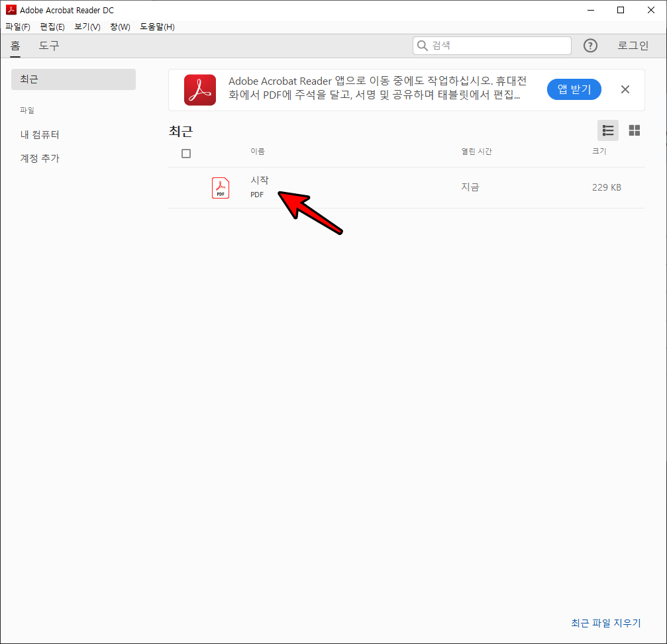Viewport: 667px width, 644px height.
Task: Click the Acrobat icon in title bar
Action: 11,10
